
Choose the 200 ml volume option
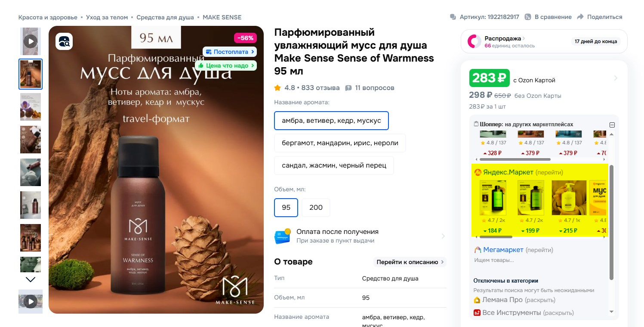[x=316, y=208]
